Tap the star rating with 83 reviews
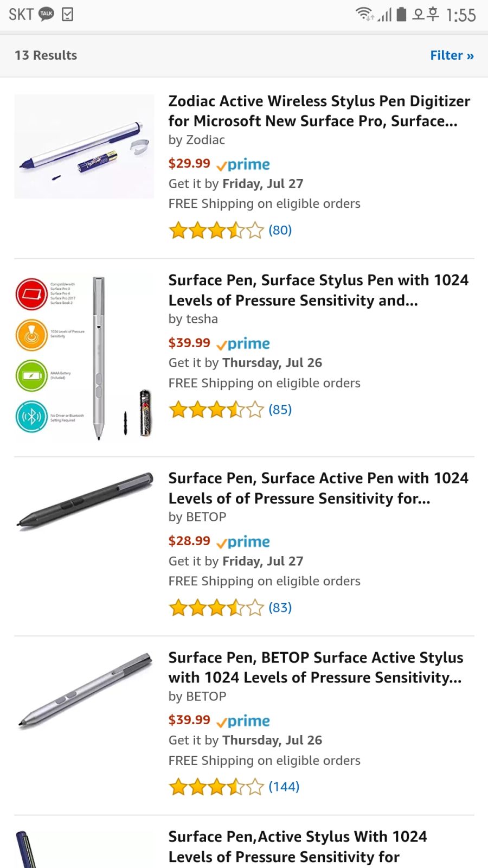Image resolution: width=488 pixels, height=868 pixels. [216, 608]
